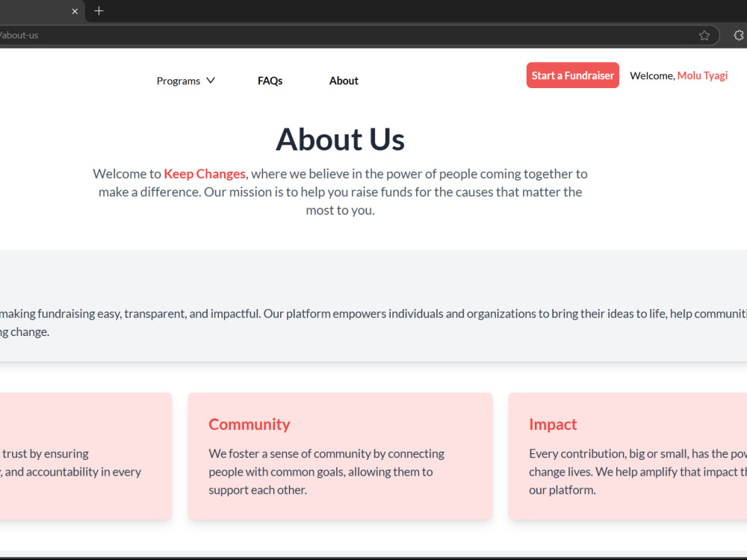The width and height of the screenshot is (747, 560).
Task: Select the Impact card heading
Action: click(553, 424)
